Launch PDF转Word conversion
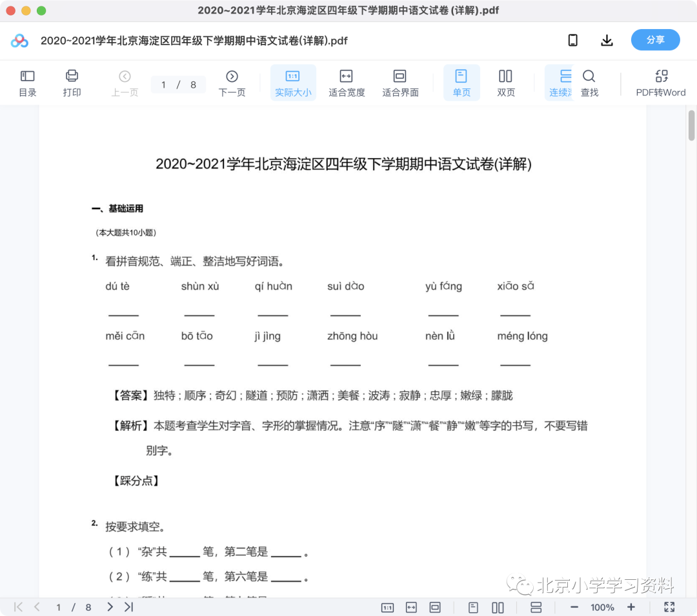The image size is (697, 616). point(661,83)
